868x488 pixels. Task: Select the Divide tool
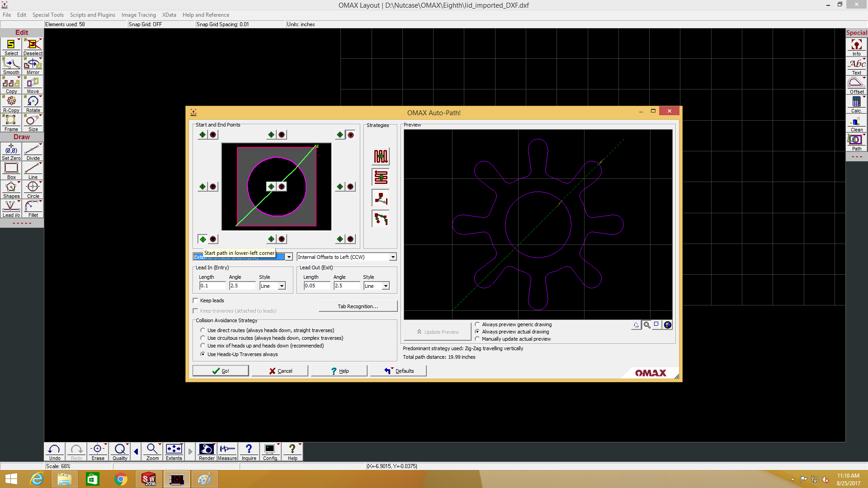33,152
